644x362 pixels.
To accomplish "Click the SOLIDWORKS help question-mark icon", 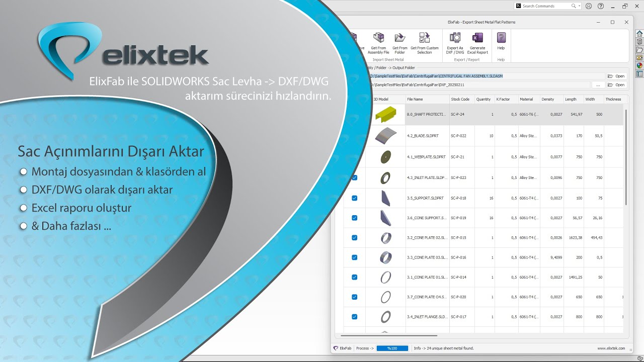I will (x=600, y=6).
